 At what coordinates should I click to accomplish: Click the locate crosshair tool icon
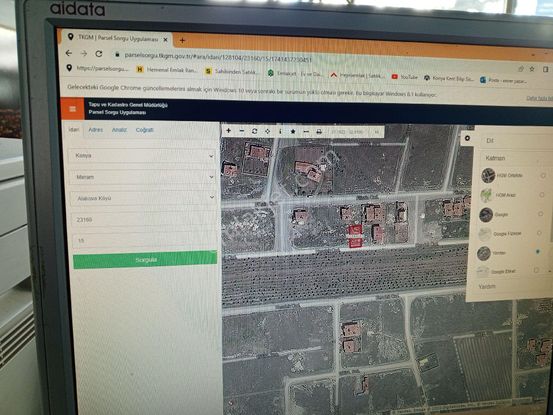coord(267,131)
